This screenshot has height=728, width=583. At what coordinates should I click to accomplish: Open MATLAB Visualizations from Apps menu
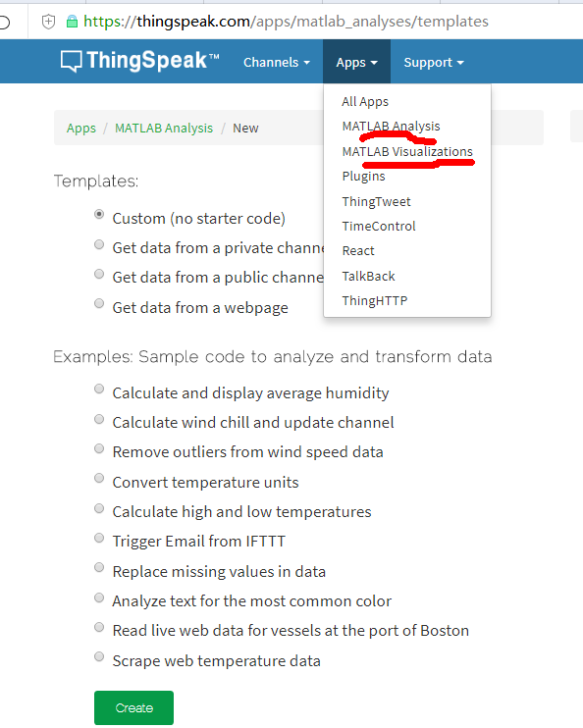point(407,151)
